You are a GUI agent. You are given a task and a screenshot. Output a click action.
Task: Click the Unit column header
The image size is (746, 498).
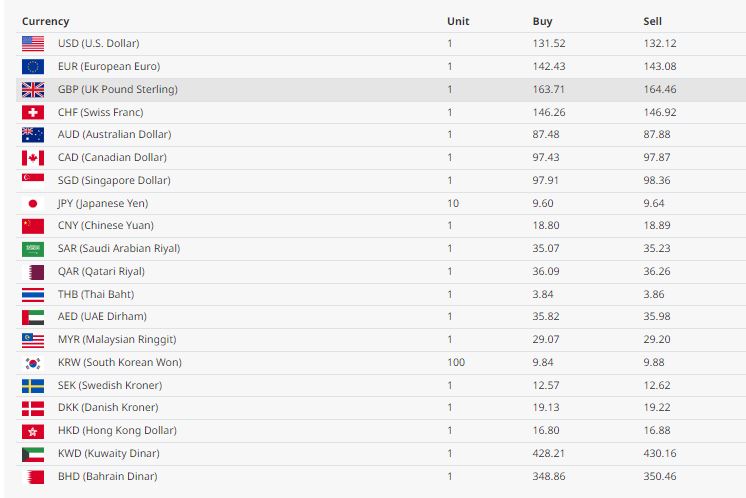click(x=458, y=21)
